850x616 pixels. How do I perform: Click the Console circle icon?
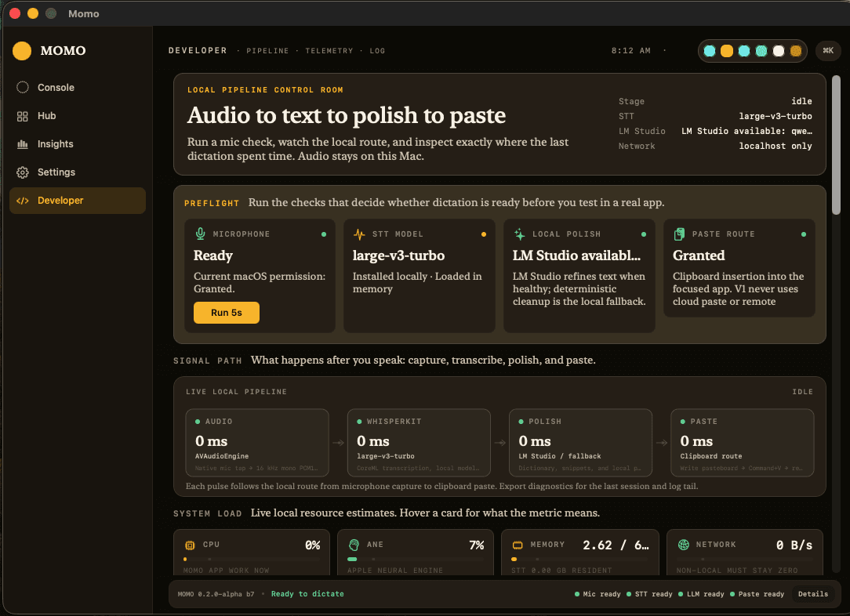(22, 87)
